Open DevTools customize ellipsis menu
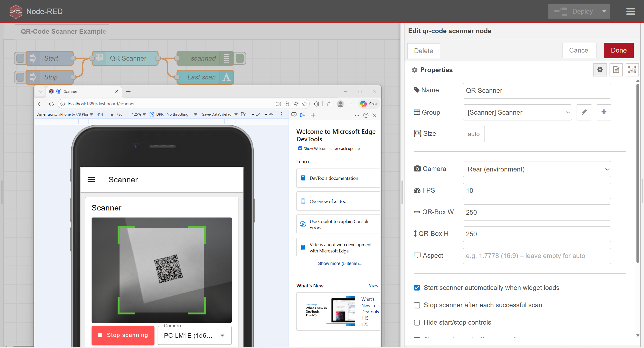The image size is (644, 348). (357, 115)
